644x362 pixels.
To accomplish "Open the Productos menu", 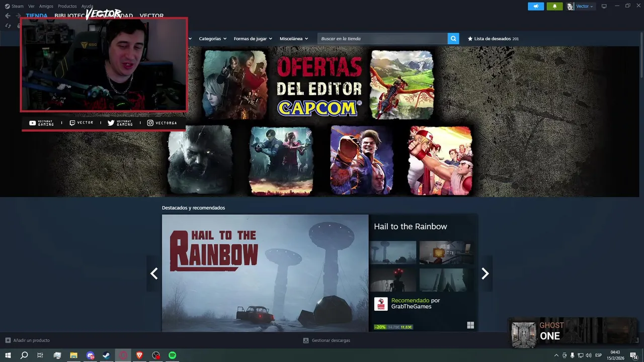I will (x=67, y=6).
